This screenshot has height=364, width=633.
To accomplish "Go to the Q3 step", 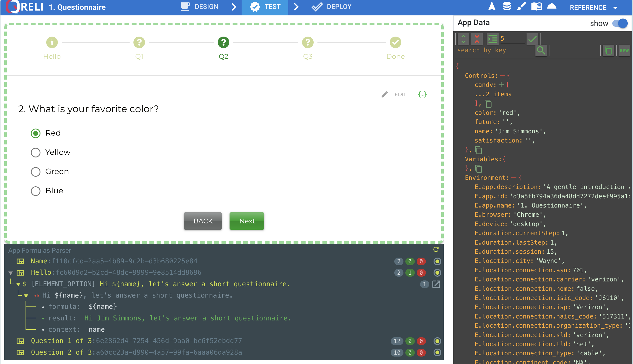I will (x=308, y=48).
